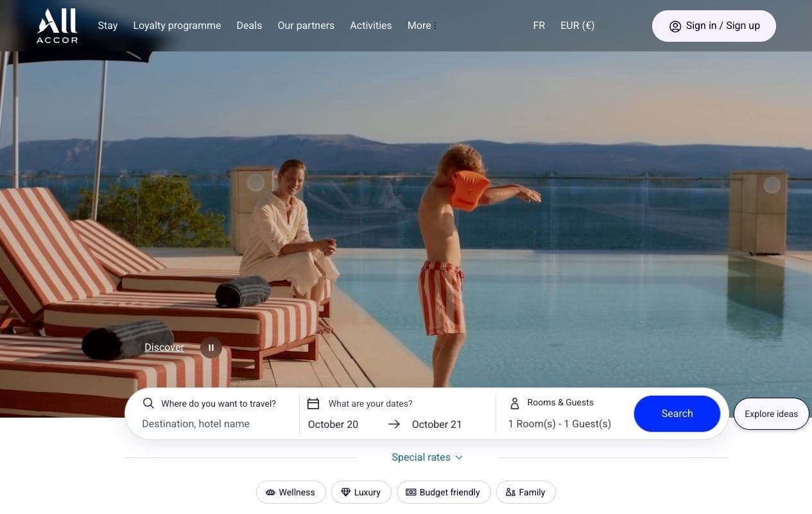Click the family icon on the Family chip
The image size is (812, 514).
click(x=511, y=492)
